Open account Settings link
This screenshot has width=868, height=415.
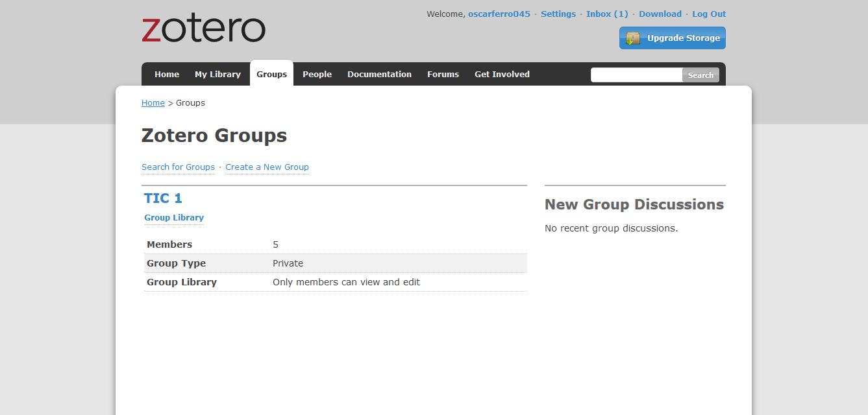(x=558, y=14)
